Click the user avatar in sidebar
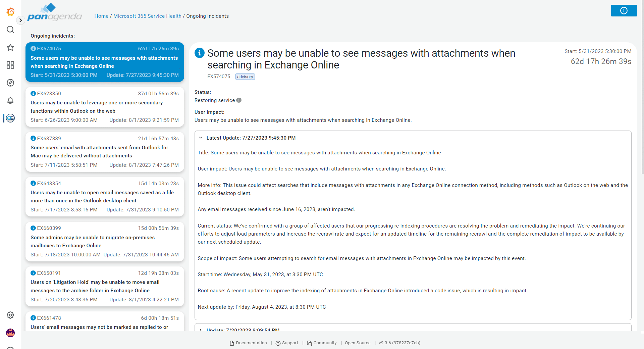Viewport: 644px width, 349px height. coord(10,333)
